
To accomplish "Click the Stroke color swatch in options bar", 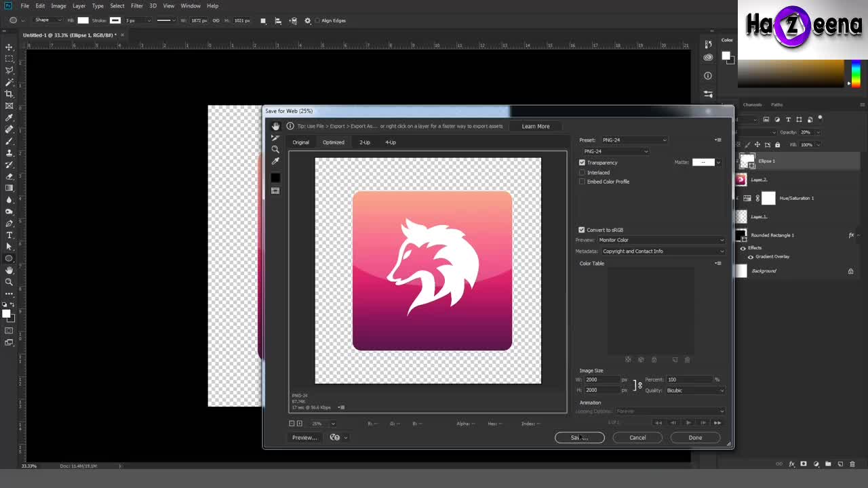I will [115, 20].
